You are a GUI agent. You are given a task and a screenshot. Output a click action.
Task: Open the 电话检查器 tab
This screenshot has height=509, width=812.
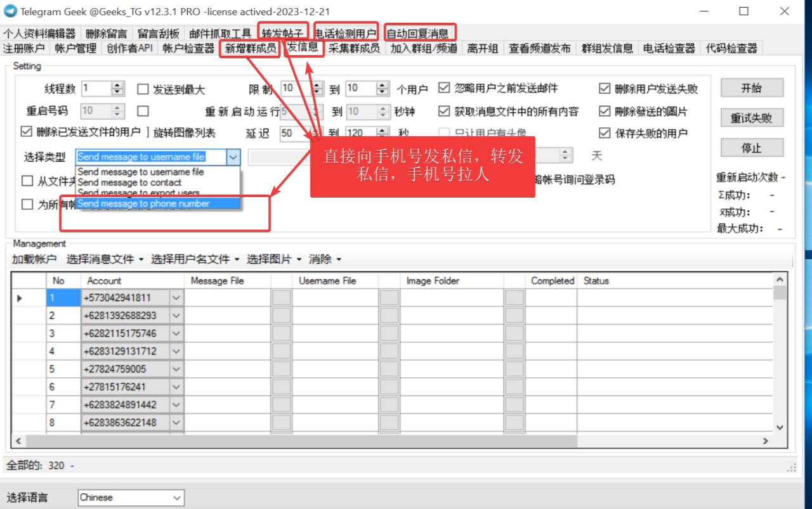(669, 48)
